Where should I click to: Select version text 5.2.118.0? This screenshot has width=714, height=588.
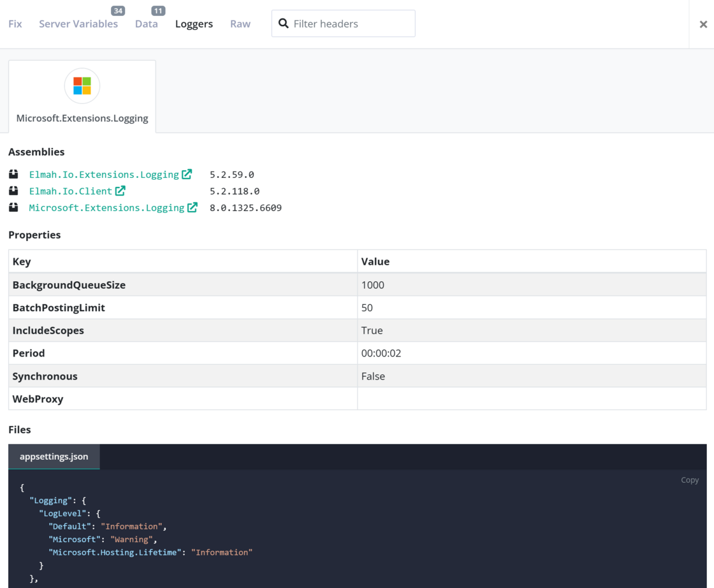coord(235,191)
